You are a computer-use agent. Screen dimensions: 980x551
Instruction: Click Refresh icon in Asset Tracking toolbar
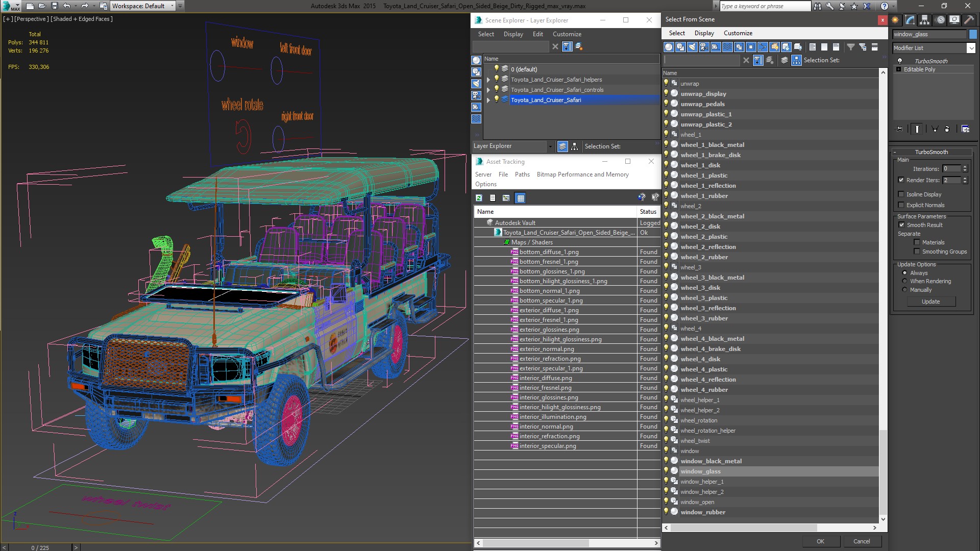tap(479, 198)
